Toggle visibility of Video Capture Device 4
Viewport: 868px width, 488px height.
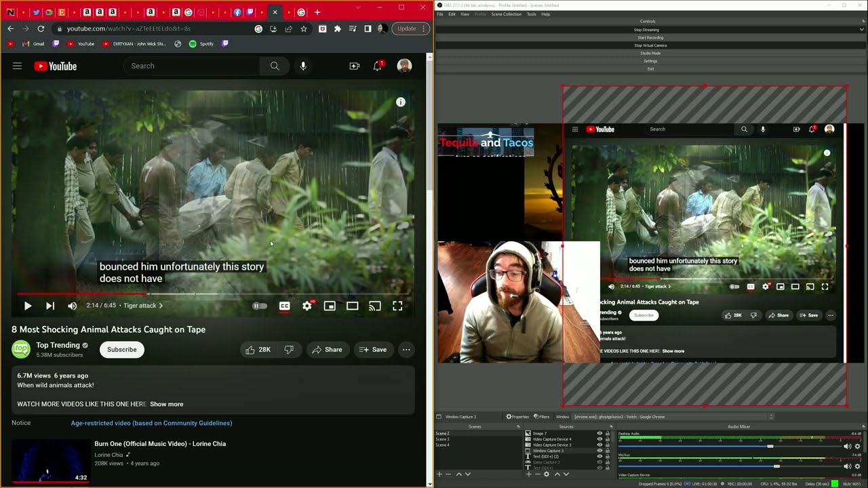(x=599, y=439)
